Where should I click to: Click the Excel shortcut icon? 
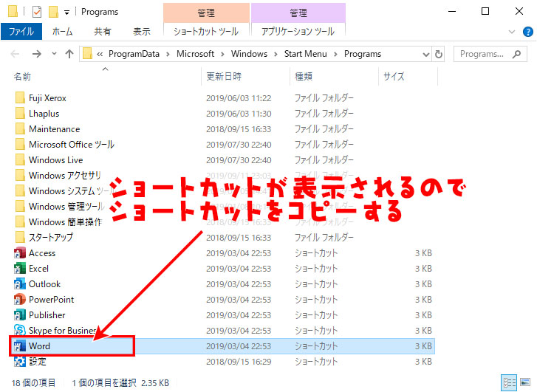(x=20, y=269)
